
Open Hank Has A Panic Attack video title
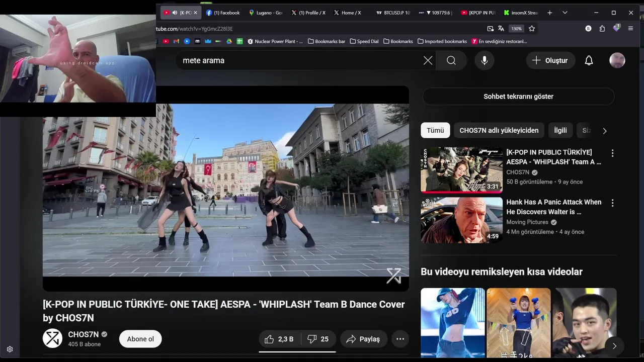click(x=553, y=207)
